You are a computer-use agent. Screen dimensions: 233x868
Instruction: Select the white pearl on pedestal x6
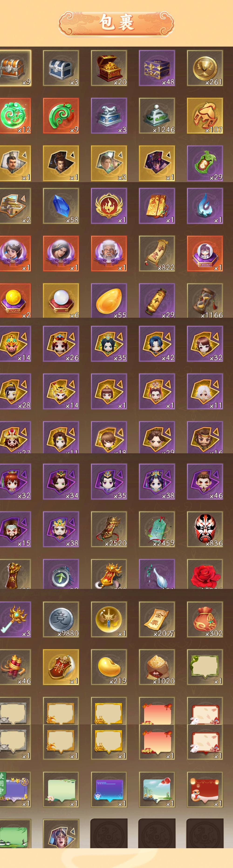tap(61, 301)
